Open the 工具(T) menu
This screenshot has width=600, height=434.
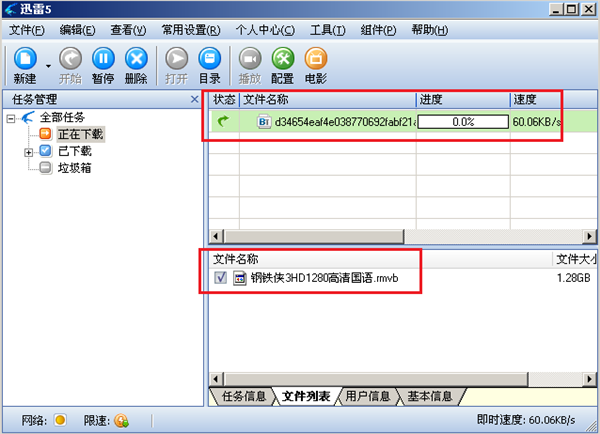[328, 30]
